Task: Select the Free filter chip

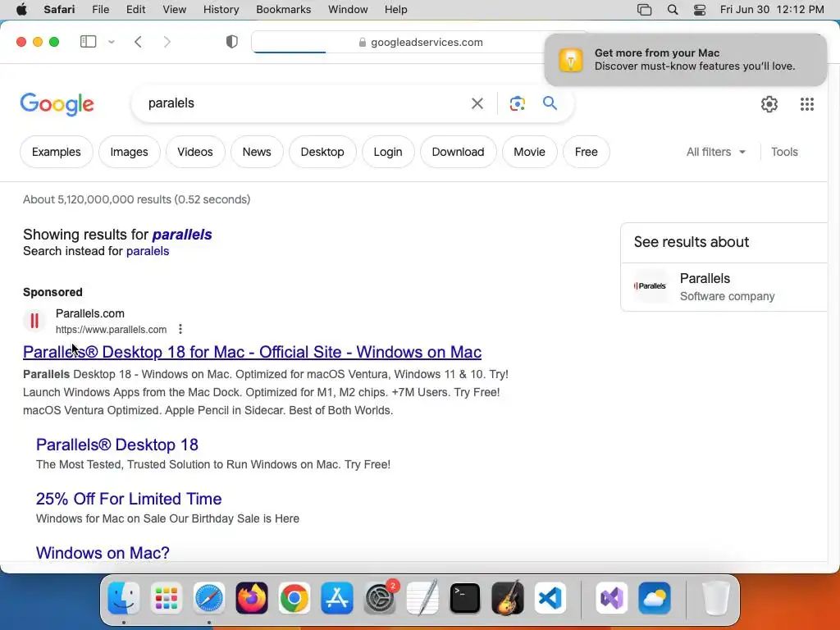Action: pyautogui.click(x=586, y=152)
